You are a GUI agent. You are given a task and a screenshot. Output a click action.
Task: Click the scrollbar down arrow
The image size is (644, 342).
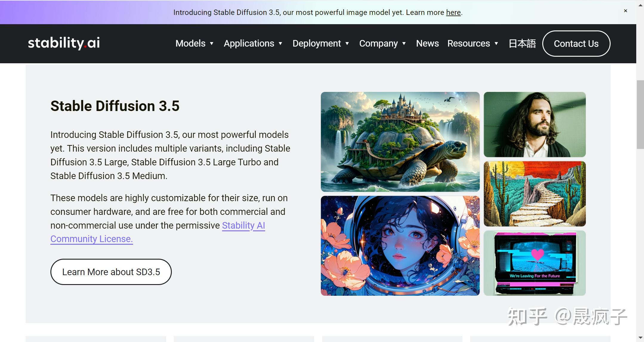point(640,338)
